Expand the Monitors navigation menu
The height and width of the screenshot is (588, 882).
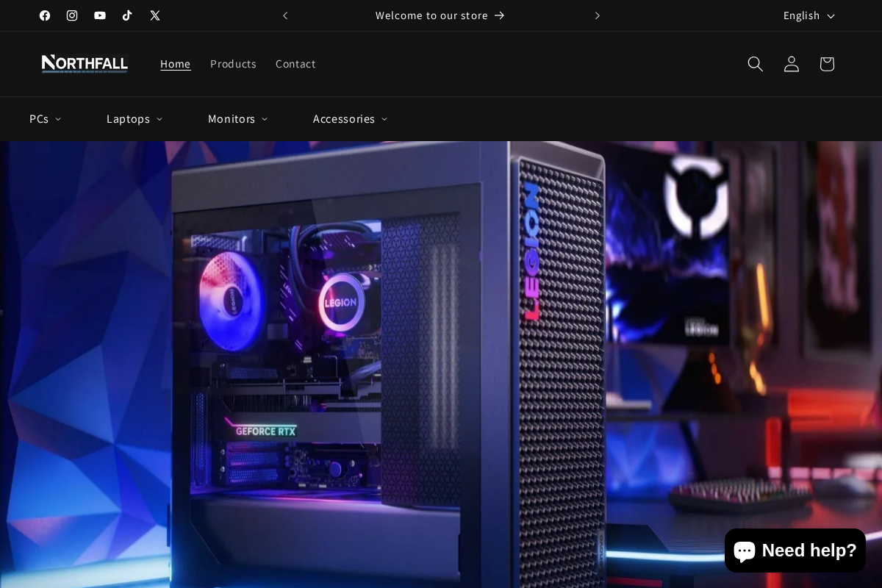click(237, 118)
